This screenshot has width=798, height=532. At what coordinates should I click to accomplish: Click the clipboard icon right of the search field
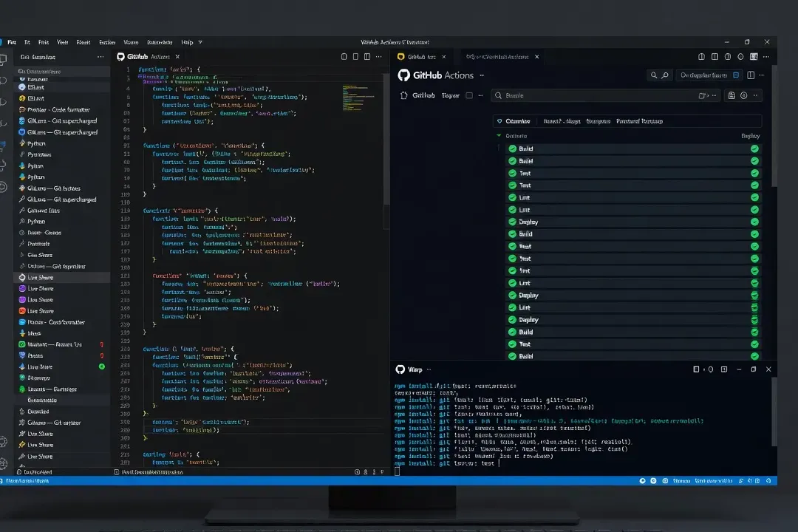731,95
